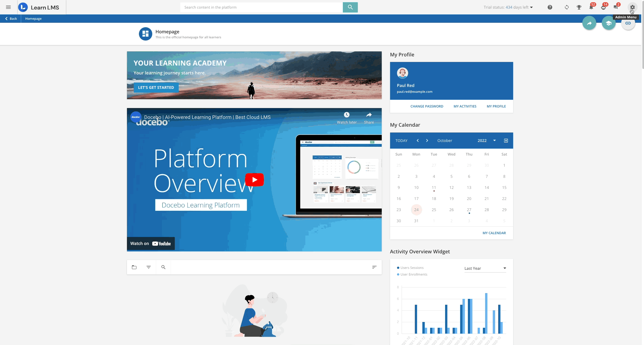Click the search content input field
The height and width of the screenshot is (345, 644).
click(x=261, y=7)
